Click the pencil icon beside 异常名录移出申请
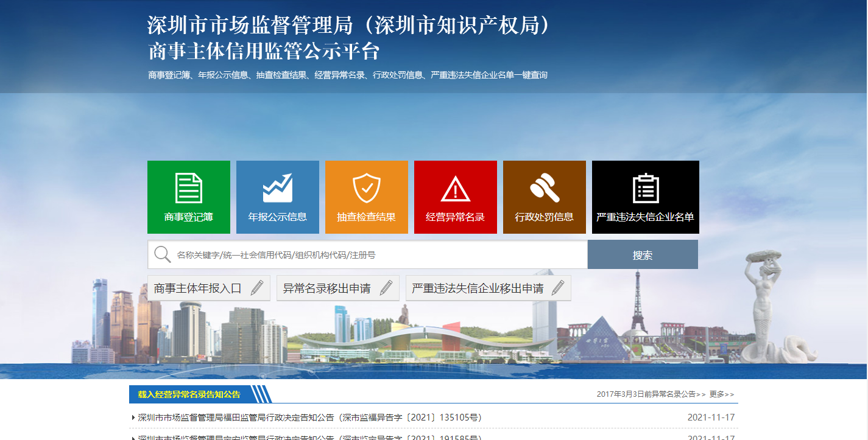Image resolution: width=868 pixels, height=440 pixels. coord(385,287)
